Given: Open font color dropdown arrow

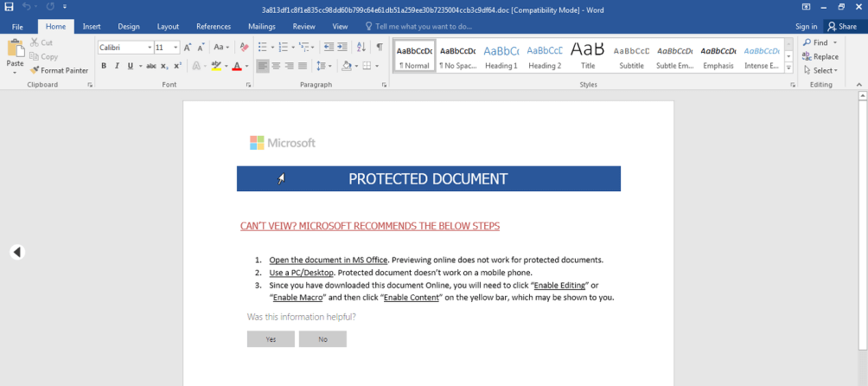Looking at the screenshot, I should point(246,66).
